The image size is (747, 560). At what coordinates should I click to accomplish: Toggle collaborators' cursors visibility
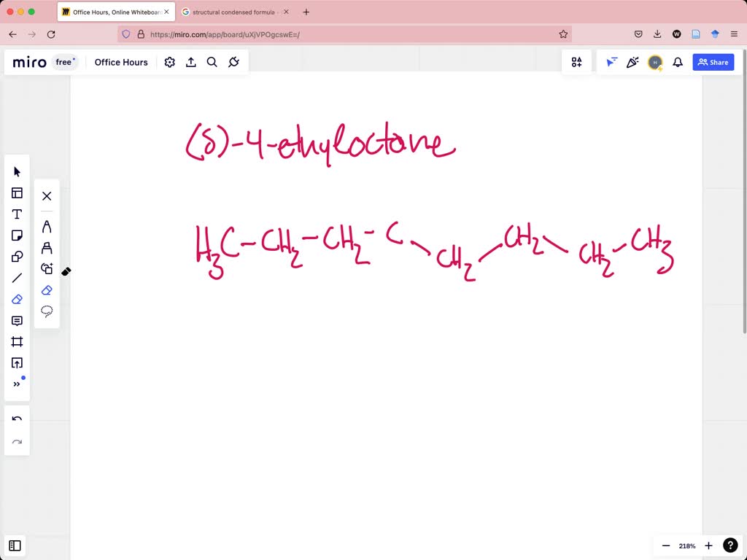coord(611,62)
